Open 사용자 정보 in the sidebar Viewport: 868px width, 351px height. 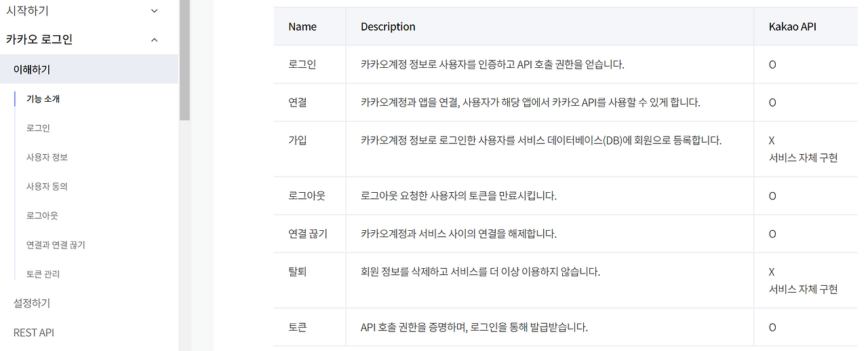click(47, 158)
